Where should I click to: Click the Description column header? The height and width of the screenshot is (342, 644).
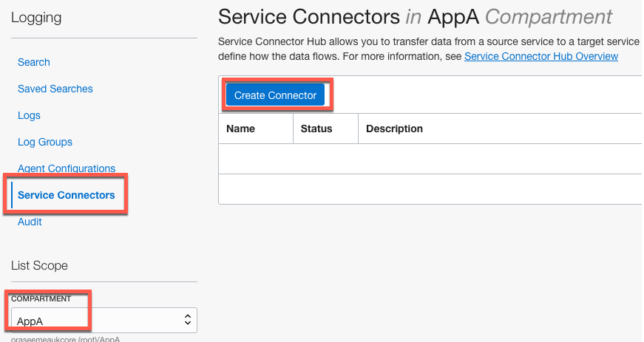click(394, 129)
